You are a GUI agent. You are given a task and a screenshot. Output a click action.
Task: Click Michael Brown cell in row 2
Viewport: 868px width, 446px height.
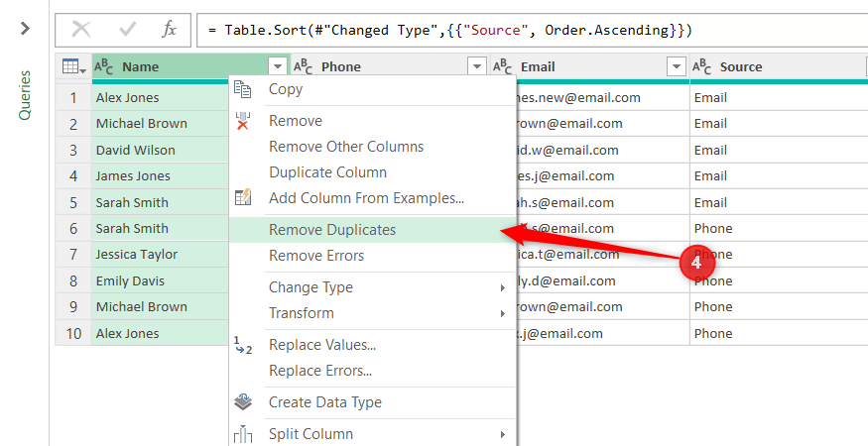161,124
